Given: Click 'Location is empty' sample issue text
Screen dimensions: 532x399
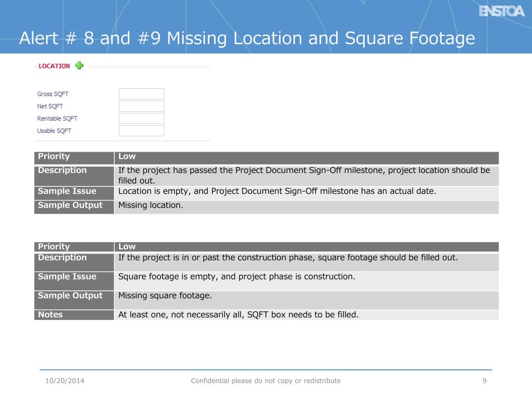Looking at the screenshot, I should (x=277, y=191).
